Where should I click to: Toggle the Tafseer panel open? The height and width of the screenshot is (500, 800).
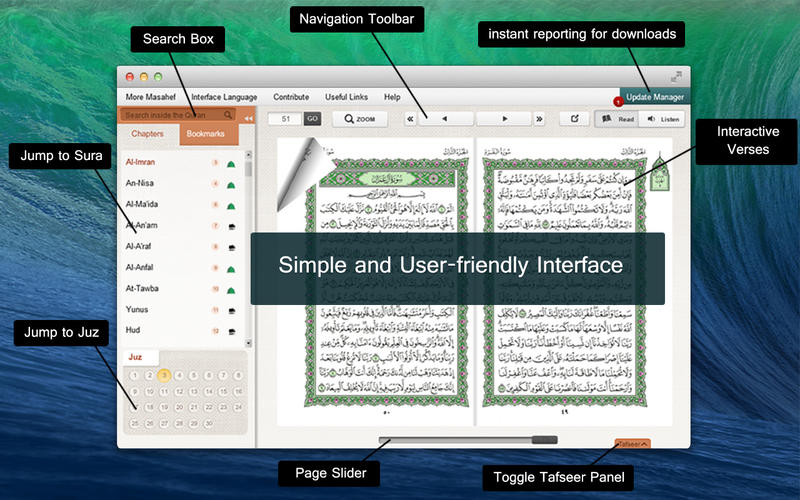[x=632, y=444]
